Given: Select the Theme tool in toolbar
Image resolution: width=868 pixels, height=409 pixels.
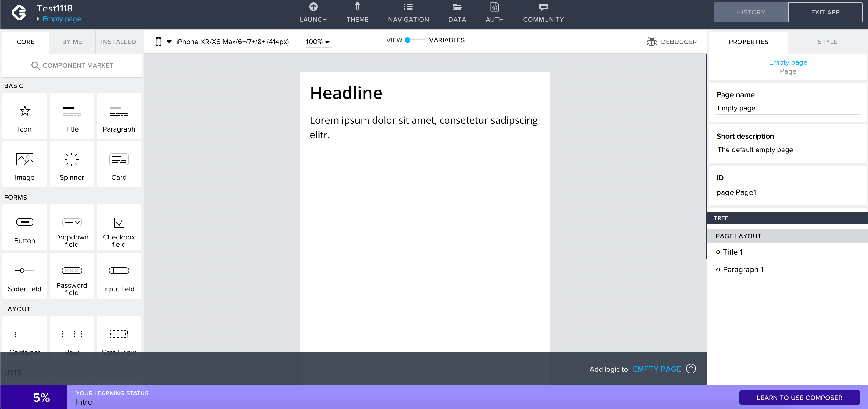Looking at the screenshot, I should [358, 12].
